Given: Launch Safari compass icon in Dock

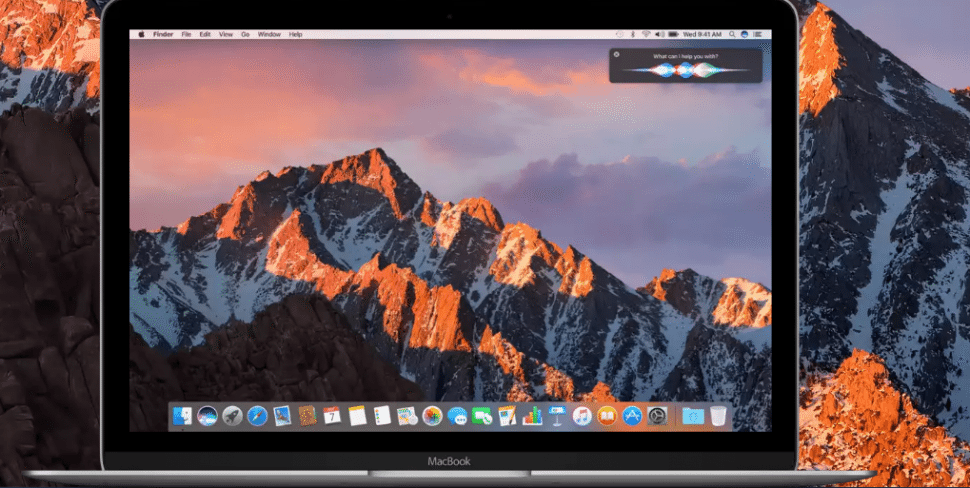Looking at the screenshot, I should coord(257,416).
